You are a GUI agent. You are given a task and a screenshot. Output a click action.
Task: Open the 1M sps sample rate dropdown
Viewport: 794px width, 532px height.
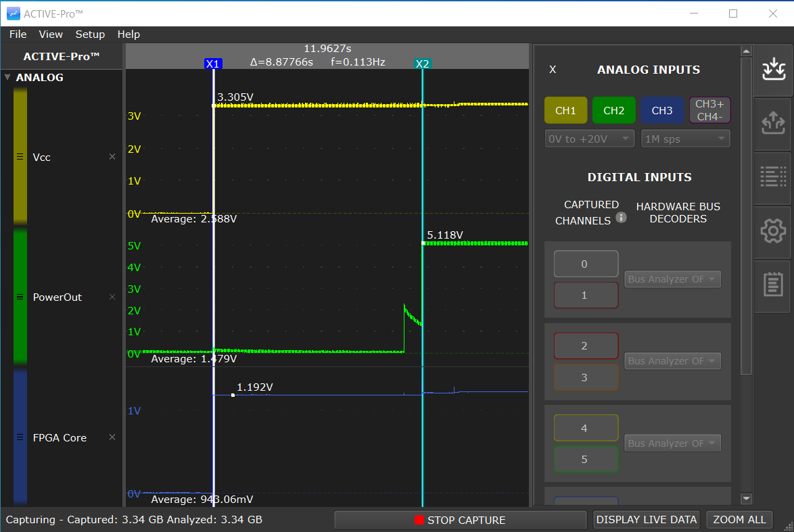[x=685, y=138]
